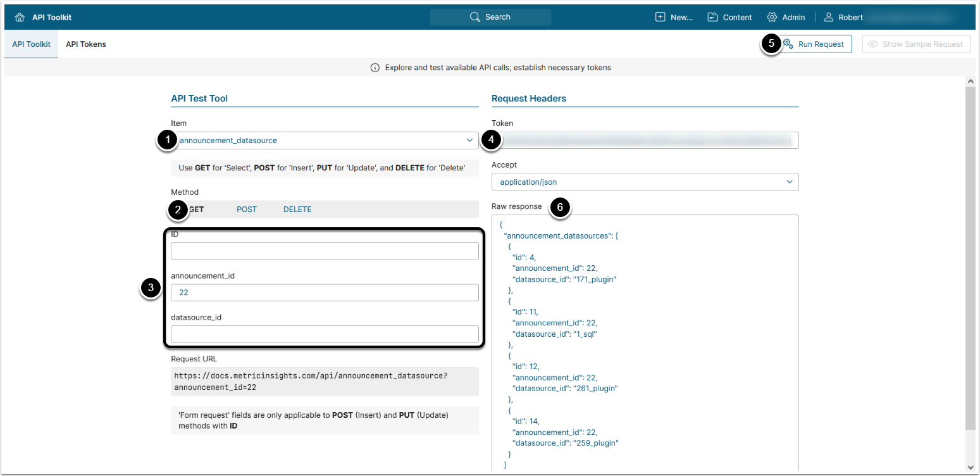The width and height of the screenshot is (980, 476).
Task: Select the API Toolkit tab
Action: click(x=32, y=44)
